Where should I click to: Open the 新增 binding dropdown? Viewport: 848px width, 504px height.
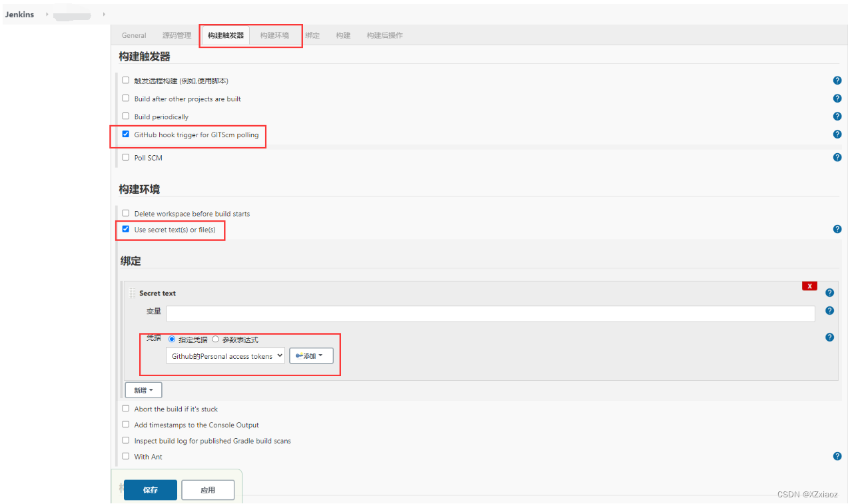click(x=143, y=389)
